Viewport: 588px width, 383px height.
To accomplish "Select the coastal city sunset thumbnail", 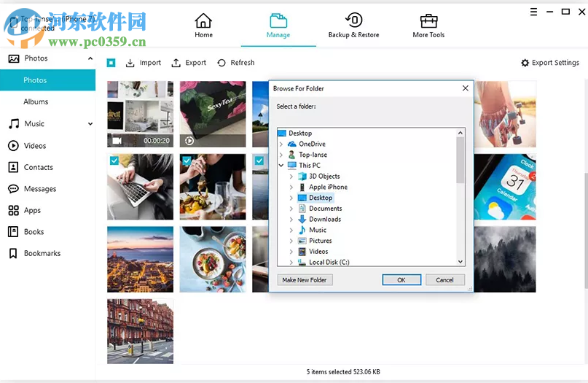I will pos(140,259).
